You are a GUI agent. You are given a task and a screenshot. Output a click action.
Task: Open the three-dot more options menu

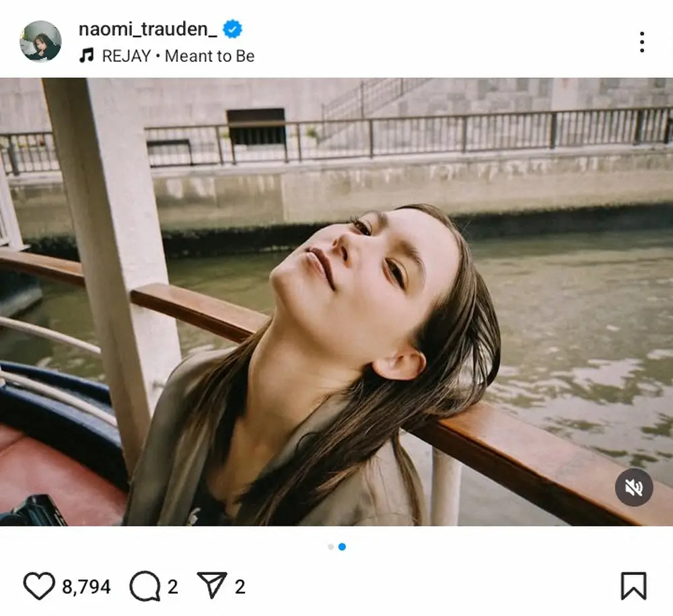pos(641,42)
